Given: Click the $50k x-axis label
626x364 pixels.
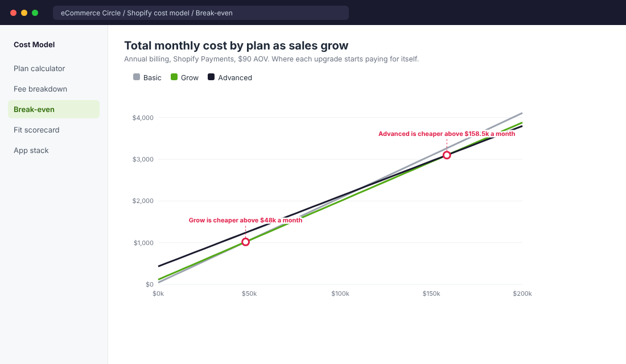Looking at the screenshot, I should (249, 293).
